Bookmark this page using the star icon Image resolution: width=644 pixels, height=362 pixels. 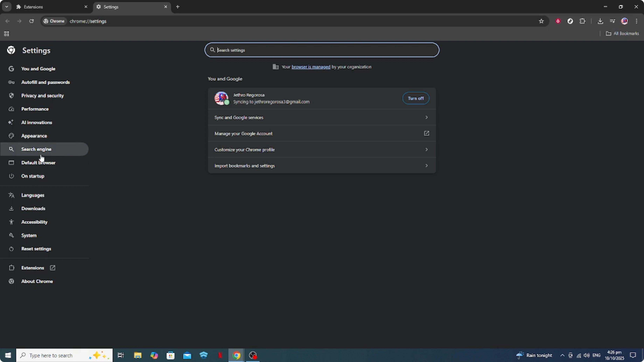(x=541, y=21)
